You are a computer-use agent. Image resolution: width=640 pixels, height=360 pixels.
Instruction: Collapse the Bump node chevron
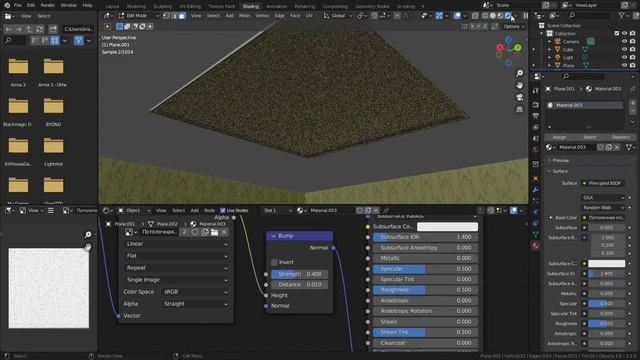point(273,236)
